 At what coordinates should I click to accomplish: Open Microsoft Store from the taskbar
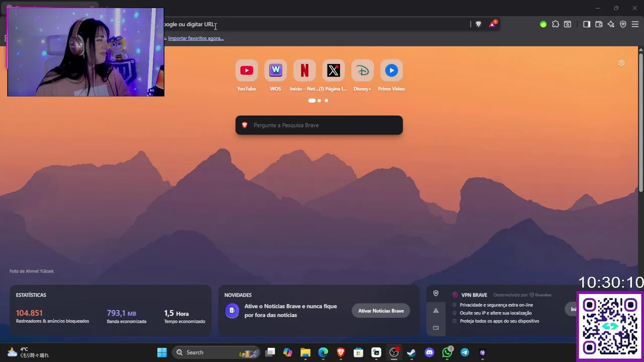tap(358, 352)
